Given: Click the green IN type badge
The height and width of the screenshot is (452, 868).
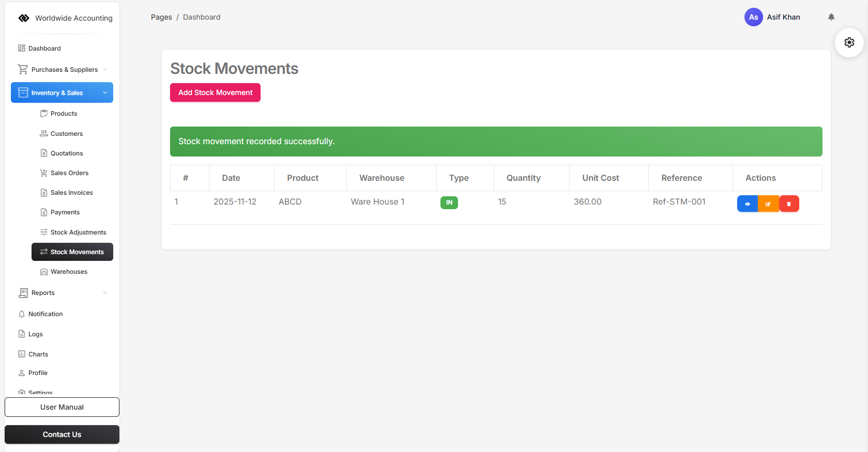Looking at the screenshot, I should (449, 202).
